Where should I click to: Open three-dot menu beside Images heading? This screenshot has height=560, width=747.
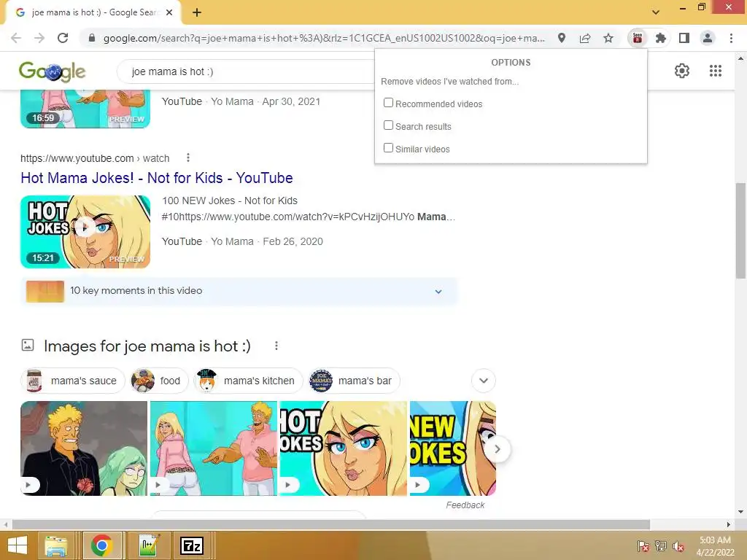276,346
